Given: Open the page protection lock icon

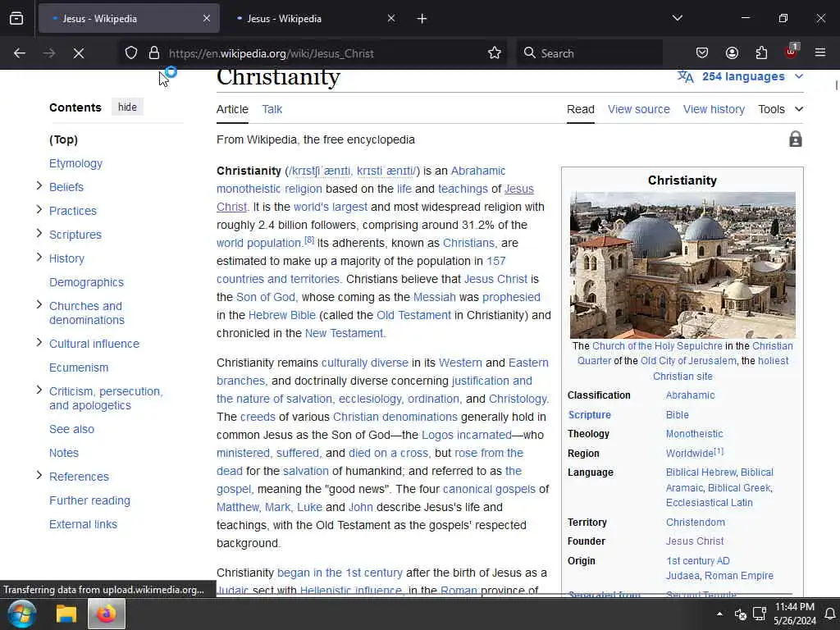Looking at the screenshot, I should pos(796,139).
